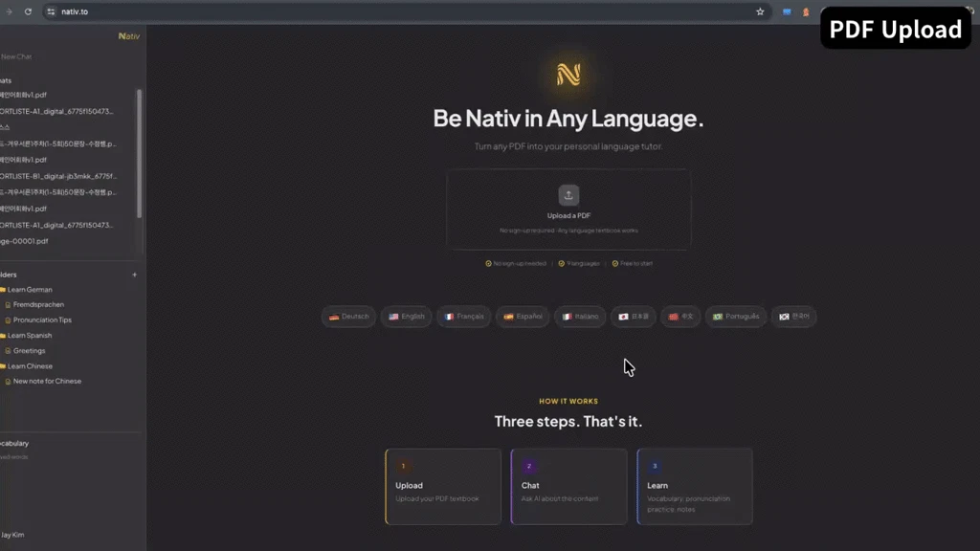Click the 'No sign-up needed' checkmark label
This screenshot has height=551, width=980.
point(516,264)
